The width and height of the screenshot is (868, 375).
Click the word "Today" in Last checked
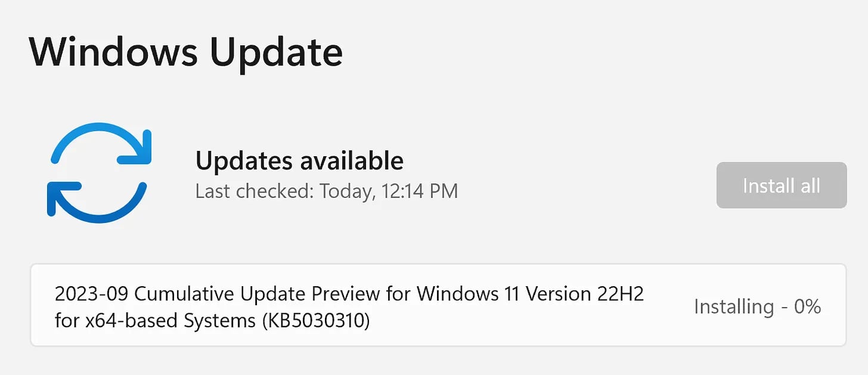point(342,191)
